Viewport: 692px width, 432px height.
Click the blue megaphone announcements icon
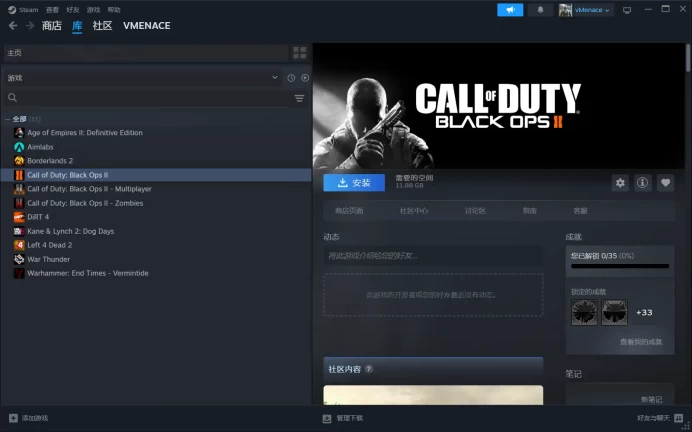click(x=510, y=10)
